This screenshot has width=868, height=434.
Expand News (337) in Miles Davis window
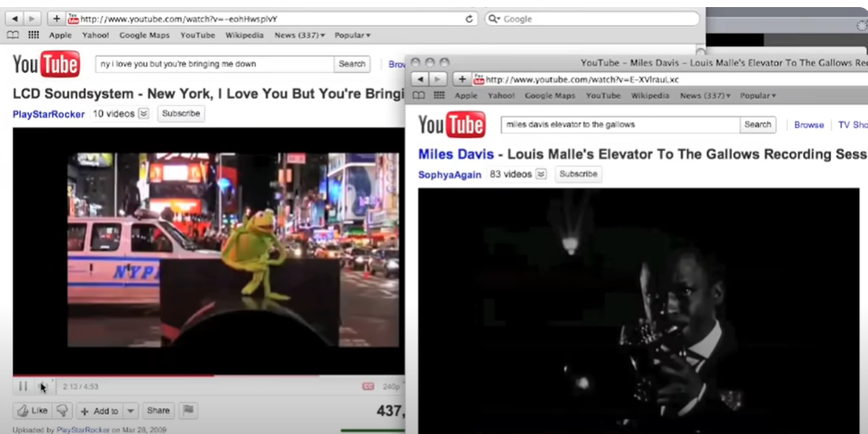click(705, 96)
